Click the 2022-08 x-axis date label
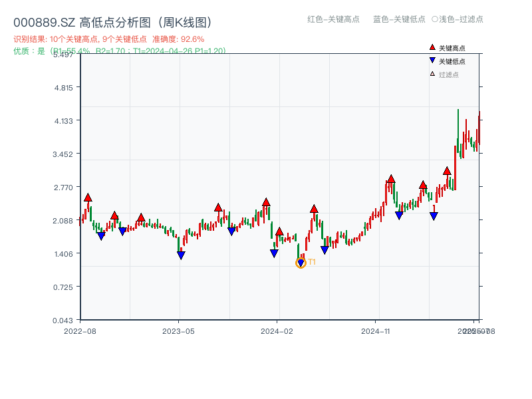This screenshot has height=399, width=532. coord(80,331)
